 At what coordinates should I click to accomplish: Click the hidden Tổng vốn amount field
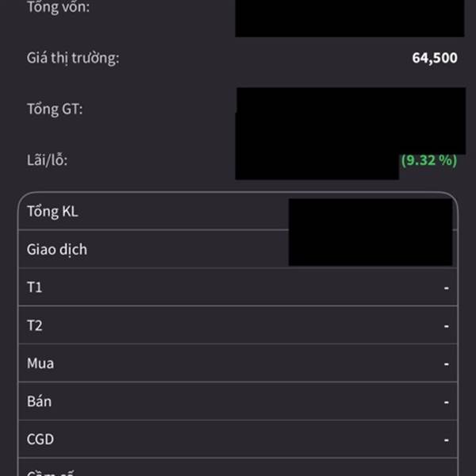click(349, 18)
